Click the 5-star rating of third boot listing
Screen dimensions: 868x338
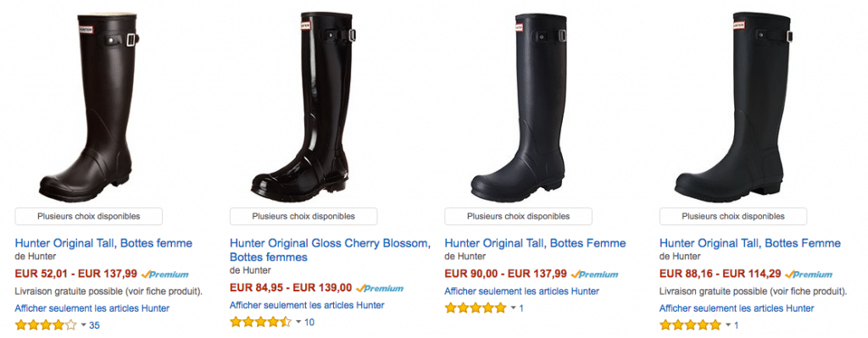pos(476,308)
